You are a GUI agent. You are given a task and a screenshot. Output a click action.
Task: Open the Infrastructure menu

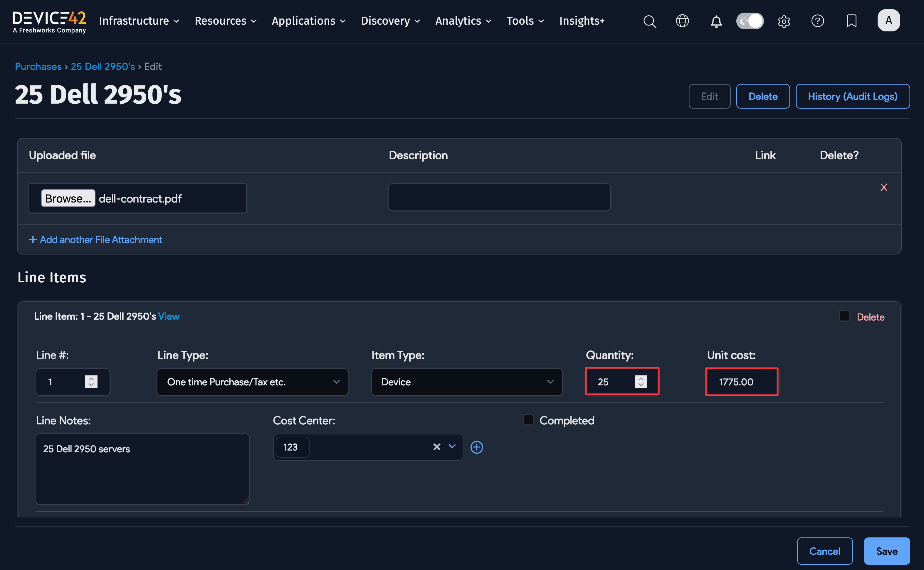coord(139,21)
